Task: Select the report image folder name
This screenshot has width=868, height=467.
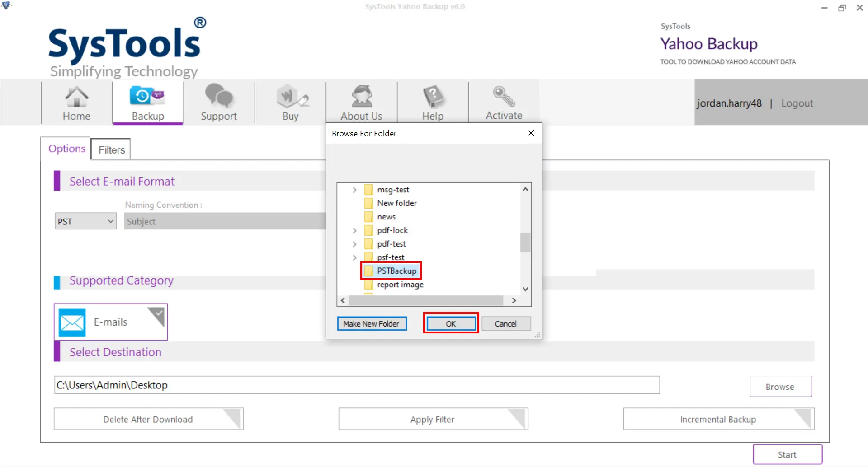Action: pyautogui.click(x=401, y=285)
